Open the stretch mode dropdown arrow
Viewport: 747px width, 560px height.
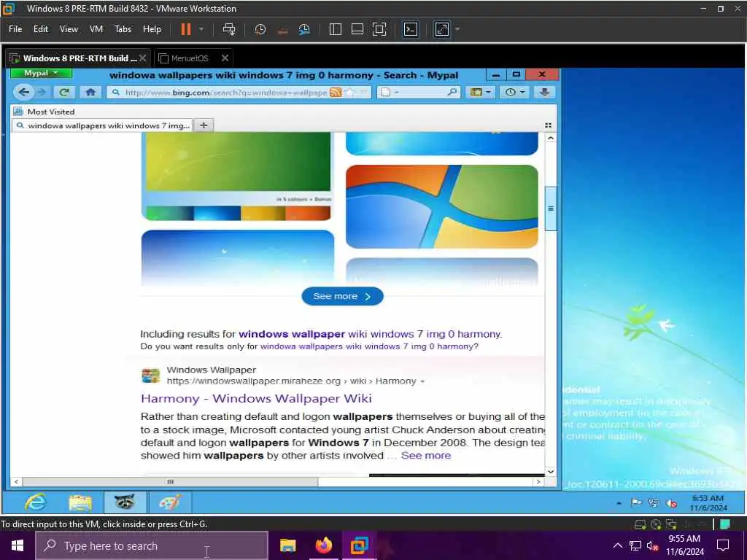tap(457, 29)
